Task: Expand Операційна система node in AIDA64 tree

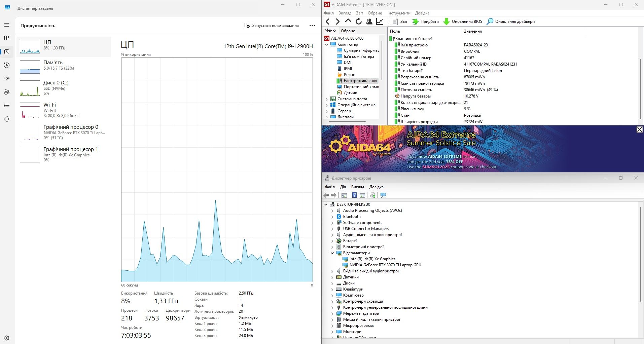Action: [x=326, y=105]
